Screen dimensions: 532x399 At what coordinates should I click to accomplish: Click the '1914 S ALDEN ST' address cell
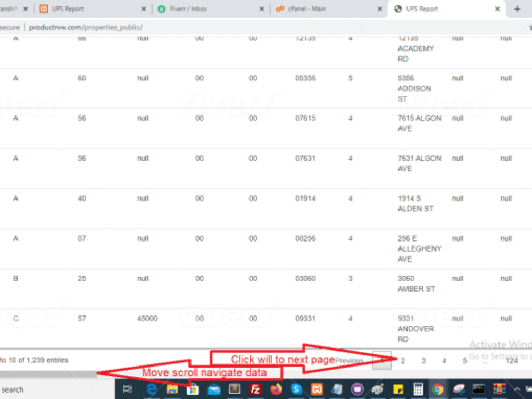click(415, 204)
